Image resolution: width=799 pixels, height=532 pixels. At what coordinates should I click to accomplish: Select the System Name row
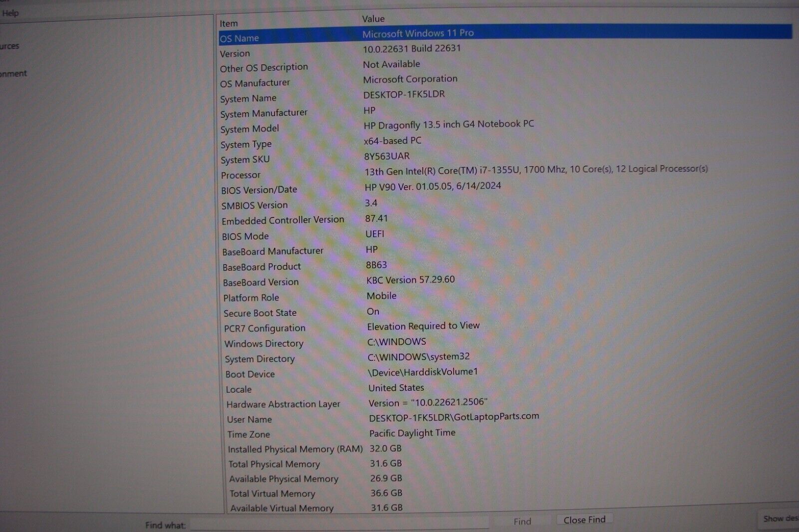(505, 96)
